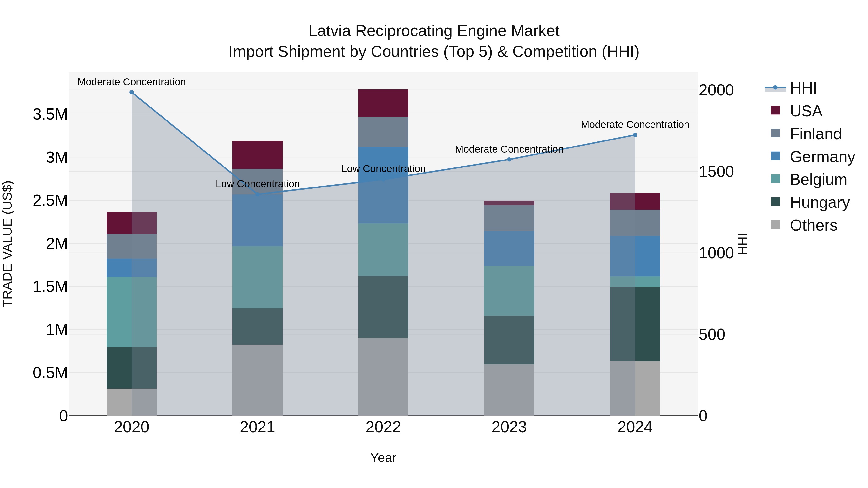Click the Germany segment of the 2024 bar
Screen dimensions: 868x488
coord(635,256)
